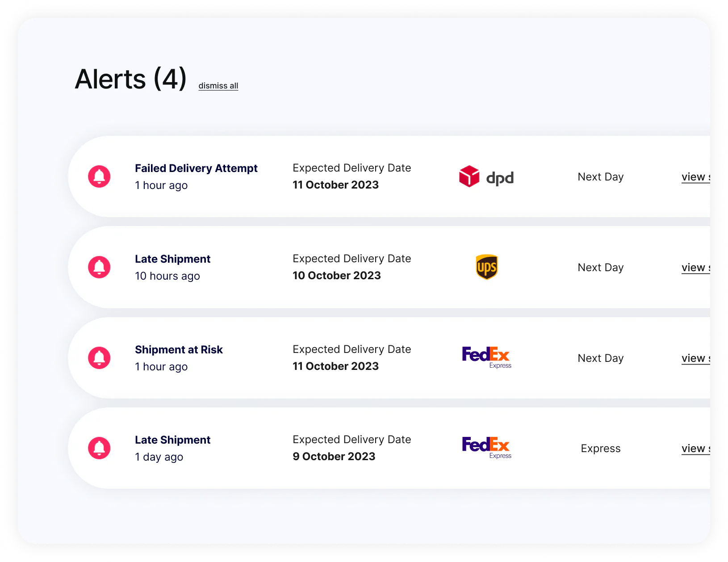Select the UPS carrier logo
The image size is (728, 562).
pos(487,267)
